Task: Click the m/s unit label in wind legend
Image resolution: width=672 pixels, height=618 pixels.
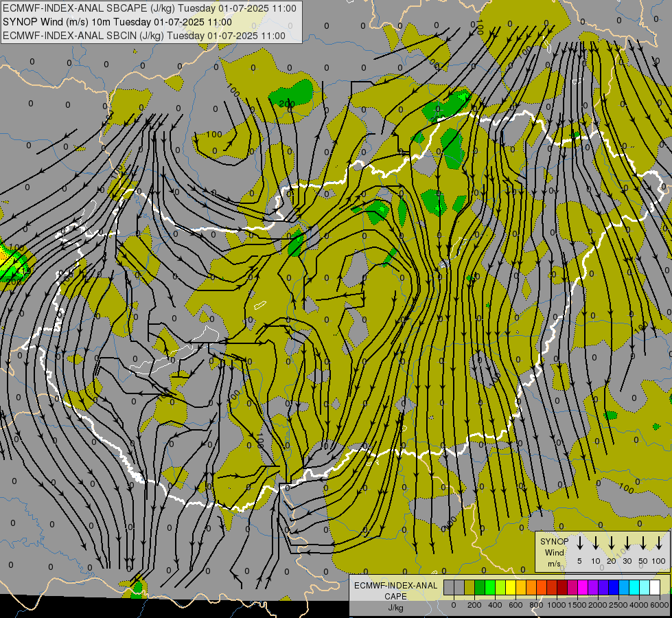Action: 554,564
